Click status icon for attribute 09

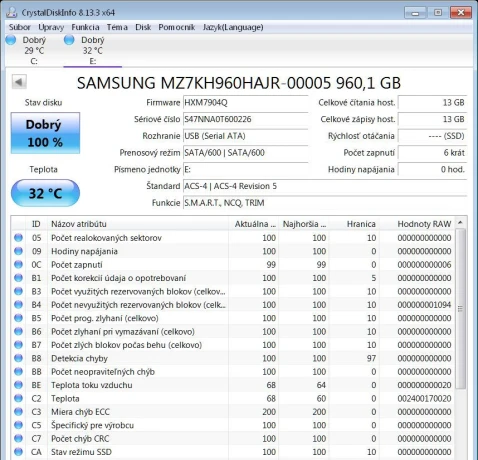[18, 251]
